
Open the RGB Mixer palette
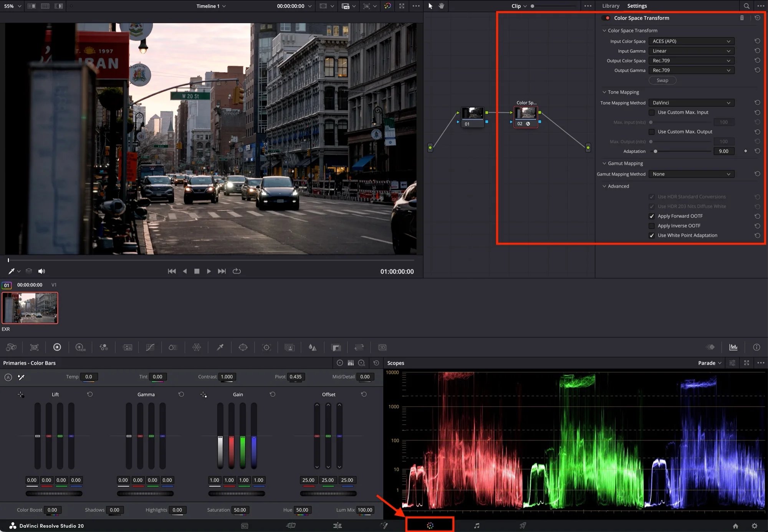tap(104, 347)
